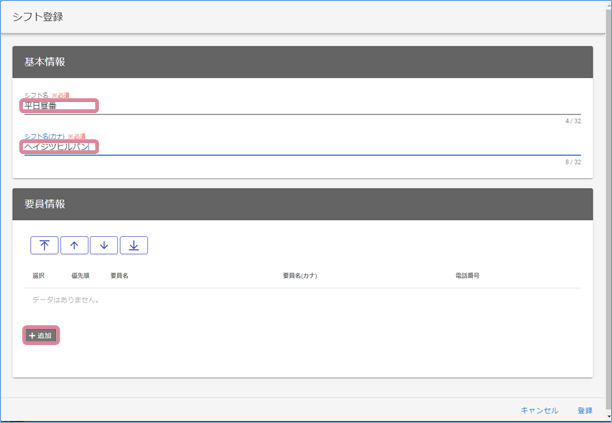The height and width of the screenshot is (423, 612).
Task: Click the 要員名(カナ) column header
Action: [300, 274]
